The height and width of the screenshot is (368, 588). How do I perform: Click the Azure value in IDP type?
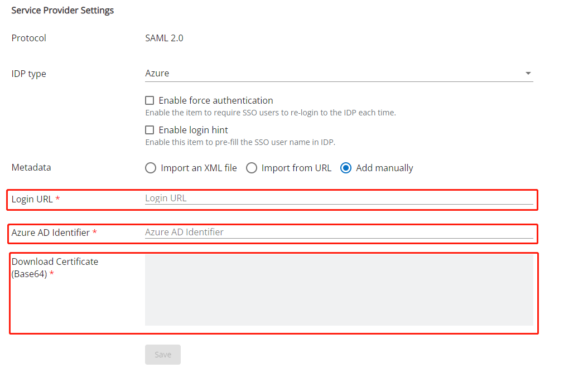(155, 73)
